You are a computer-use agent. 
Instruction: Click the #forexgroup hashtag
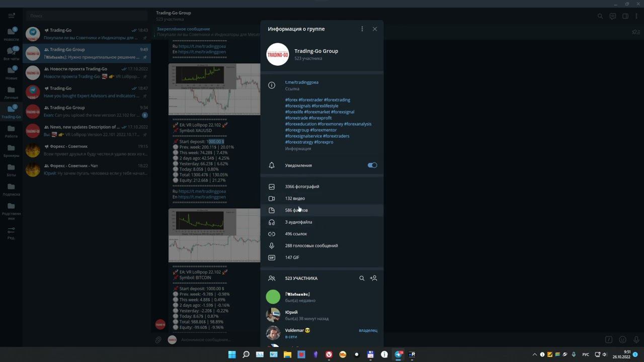(x=297, y=130)
